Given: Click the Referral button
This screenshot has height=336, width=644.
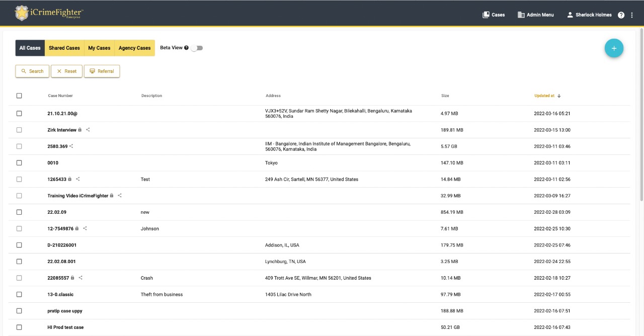Looking at the screenshot, I should click(x=102, y=71).
